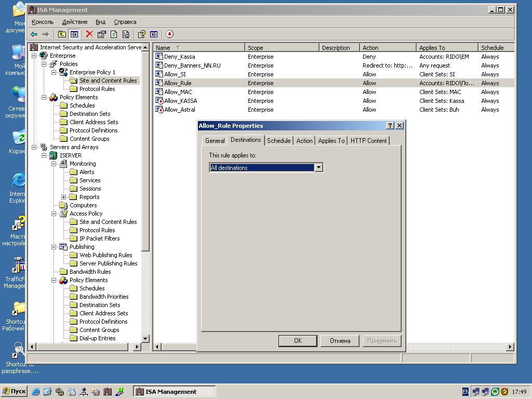Click the red down-arrow toolbar icon
The image size is (532, 399).
(169, 34)
